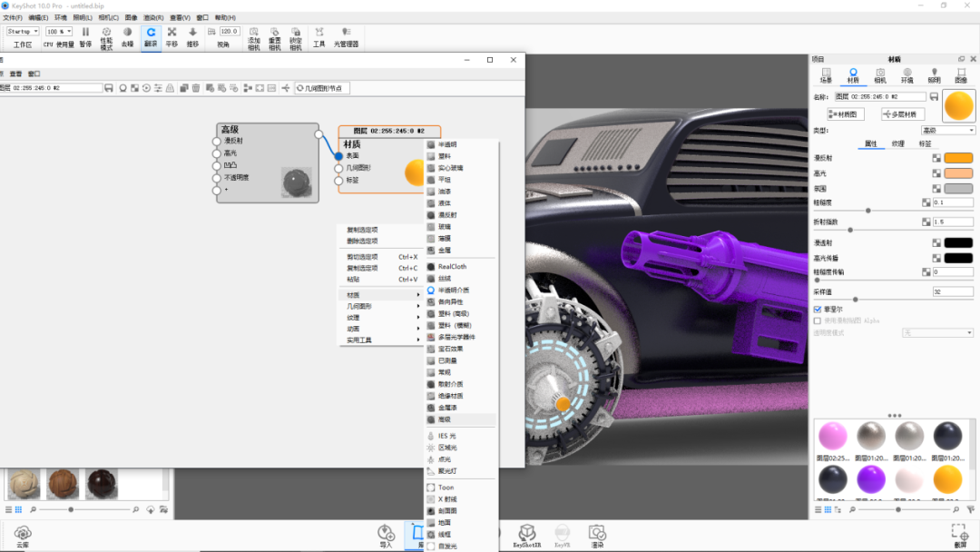The image size is (980, 552).
Task: Open the 透明度模式 dropdown
Action: [937, 332]
